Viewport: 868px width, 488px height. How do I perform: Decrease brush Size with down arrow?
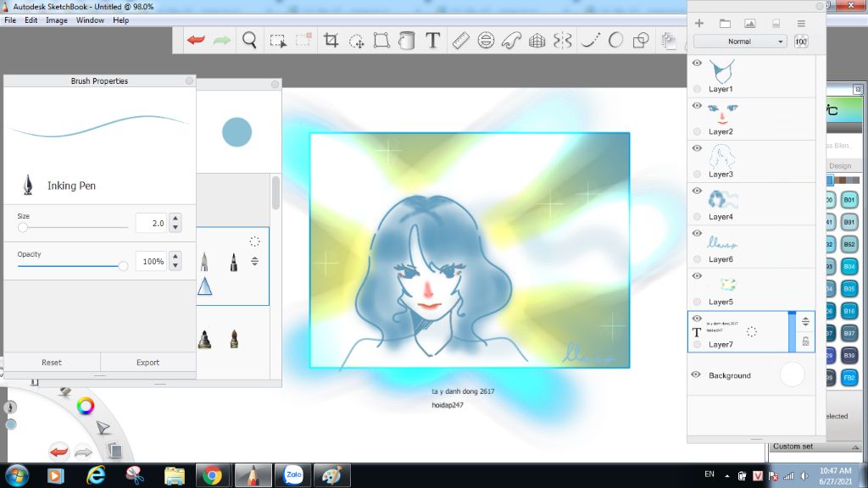pyautogui.click(x=175, y=227)
